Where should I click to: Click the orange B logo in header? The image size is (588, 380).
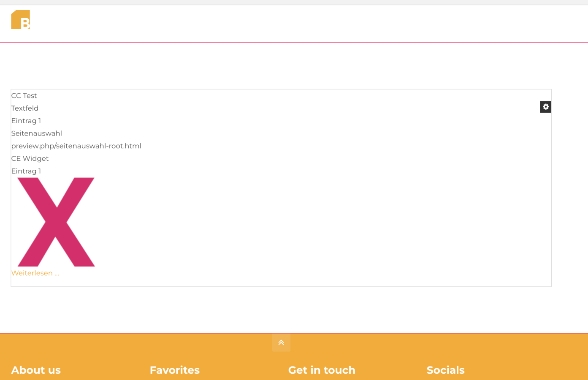coord(21,20)
